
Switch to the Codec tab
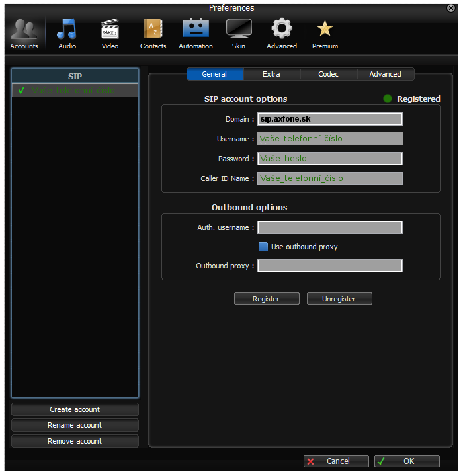328,74
